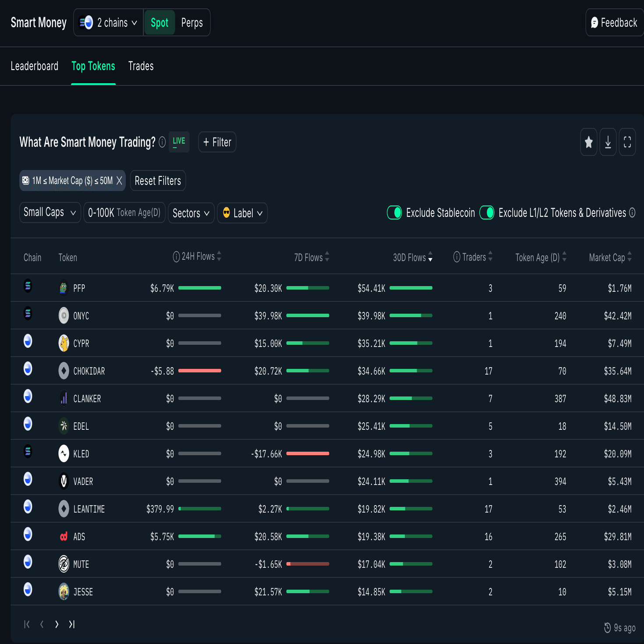Click the 30D Flows bar for CHOKIDAR
This screenshot has width=644, height=644.
(411, 370)
